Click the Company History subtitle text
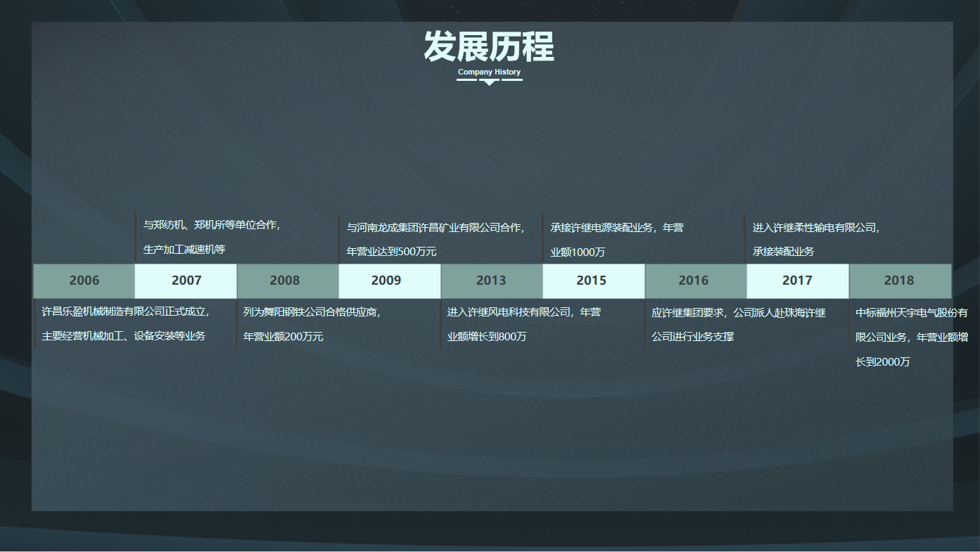Viewport: 980px width, 552px height. coord(489,72)
